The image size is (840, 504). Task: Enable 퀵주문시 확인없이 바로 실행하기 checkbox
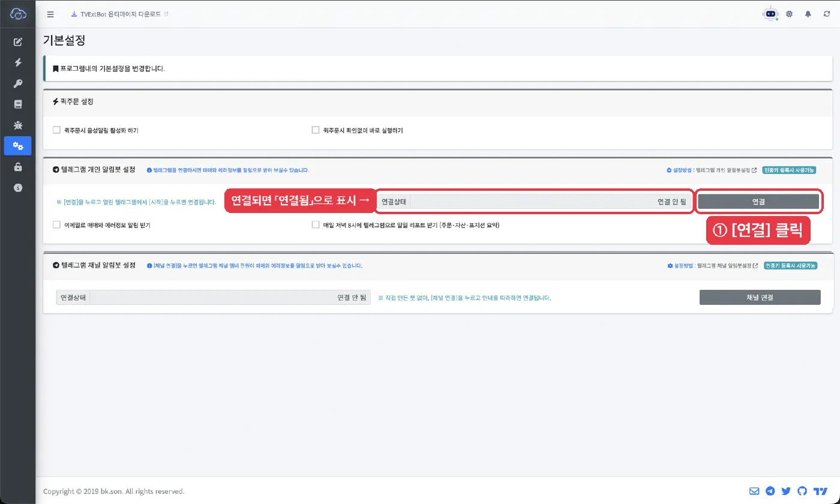[x=316, y=130]
